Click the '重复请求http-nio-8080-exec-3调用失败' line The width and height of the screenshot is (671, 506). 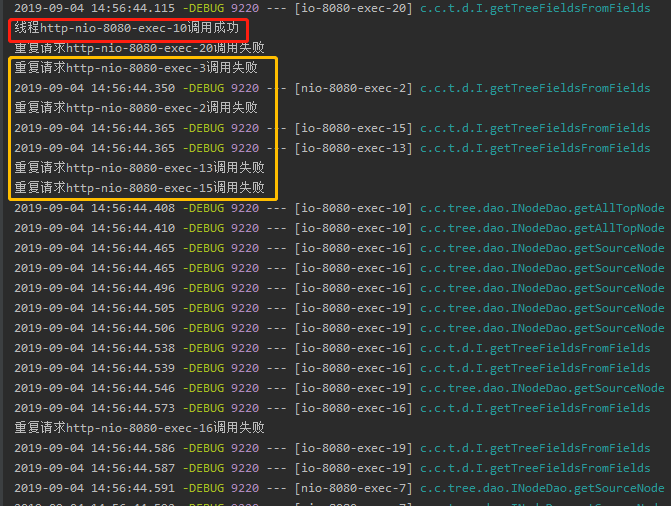click(x=136, y=68)
